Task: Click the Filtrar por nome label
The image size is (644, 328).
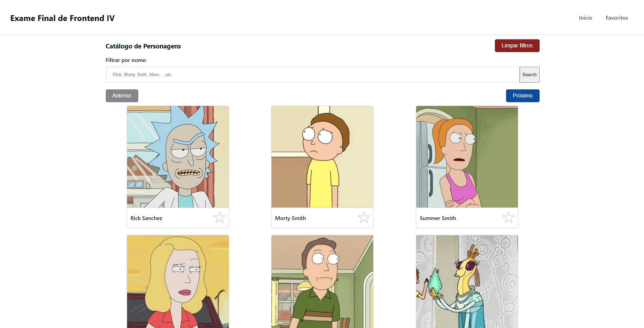Action: tap(126, 60)
